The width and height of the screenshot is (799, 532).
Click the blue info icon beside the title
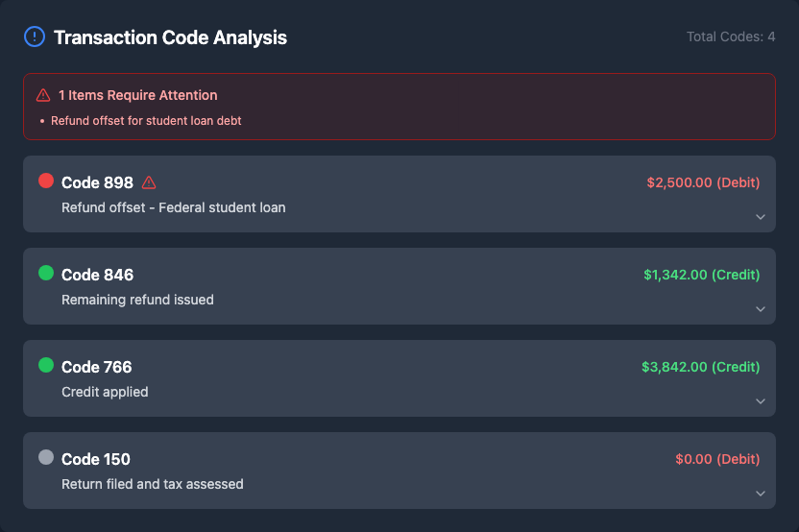[34, 37]
